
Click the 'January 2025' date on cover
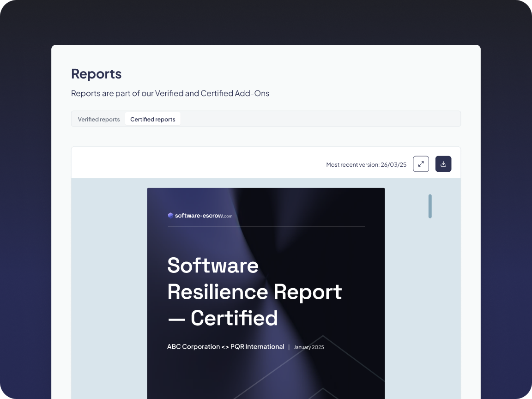coord(309,347)
